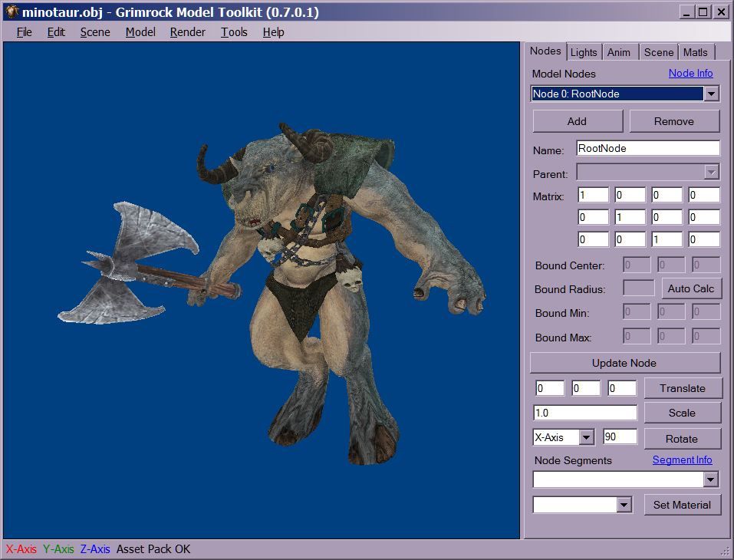Click the third Translate value field
Image resolution: width=734 pixels, height=560 pixels.
(622, 388)
